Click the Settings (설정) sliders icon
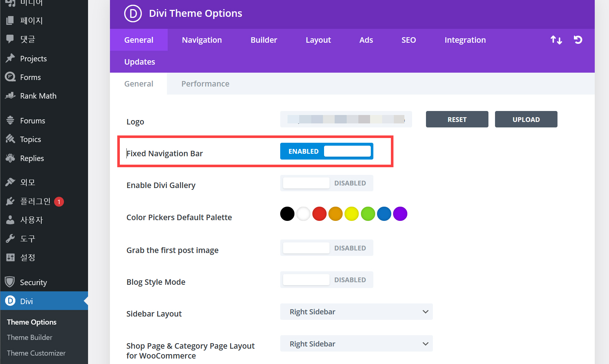The image size is (609, 364). coord(10,257)
